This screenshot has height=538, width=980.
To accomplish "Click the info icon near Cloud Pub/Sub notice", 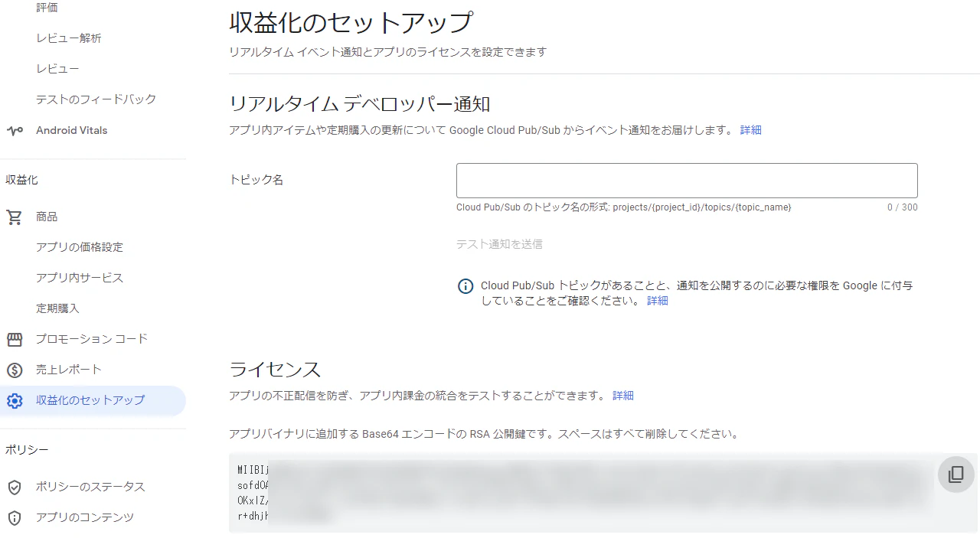I will [x=465, y=286].
